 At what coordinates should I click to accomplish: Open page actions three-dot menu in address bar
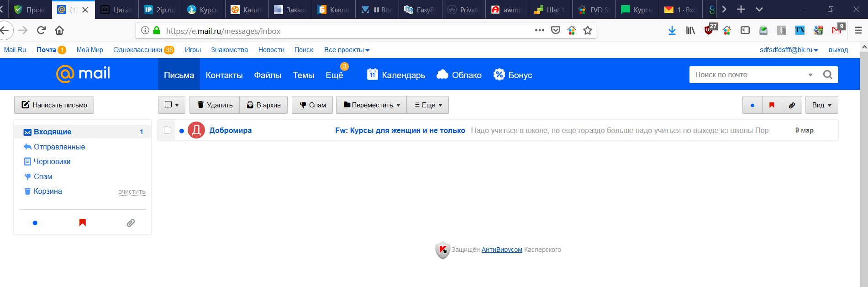[x=539, y=31]
